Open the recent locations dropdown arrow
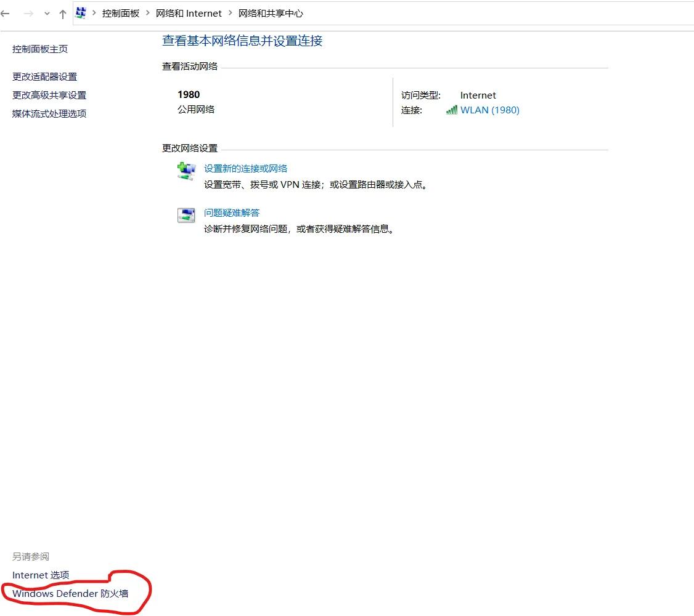The width and height of the screenshot is (694, 616). (x=47, y=14)
